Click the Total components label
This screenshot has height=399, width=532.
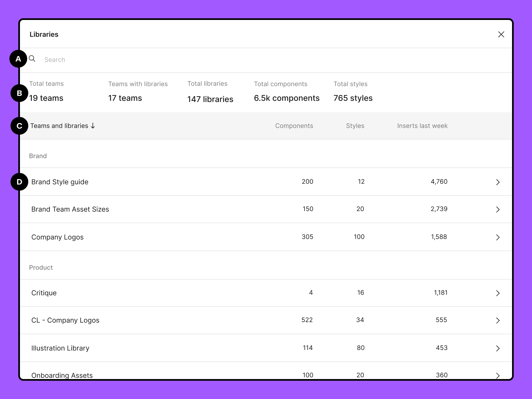point(280,84)
